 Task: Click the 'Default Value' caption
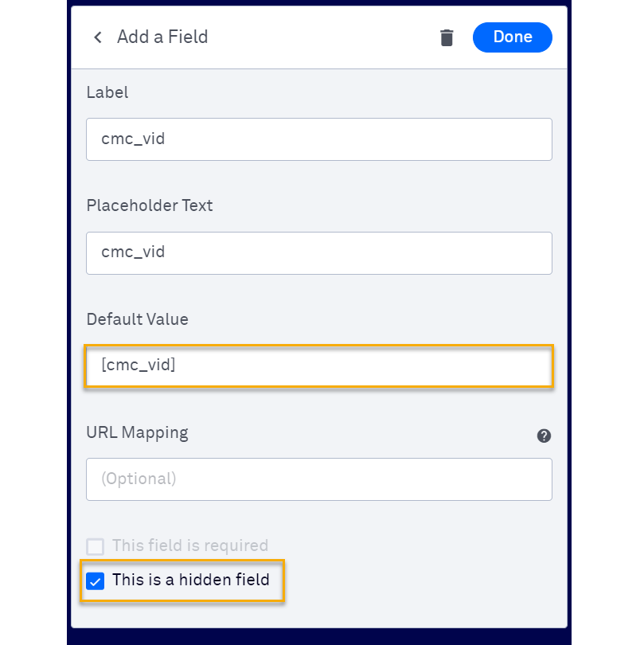[138, 319]
